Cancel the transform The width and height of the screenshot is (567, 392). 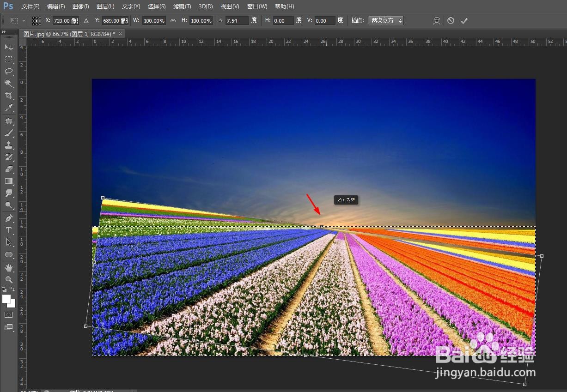451,21
